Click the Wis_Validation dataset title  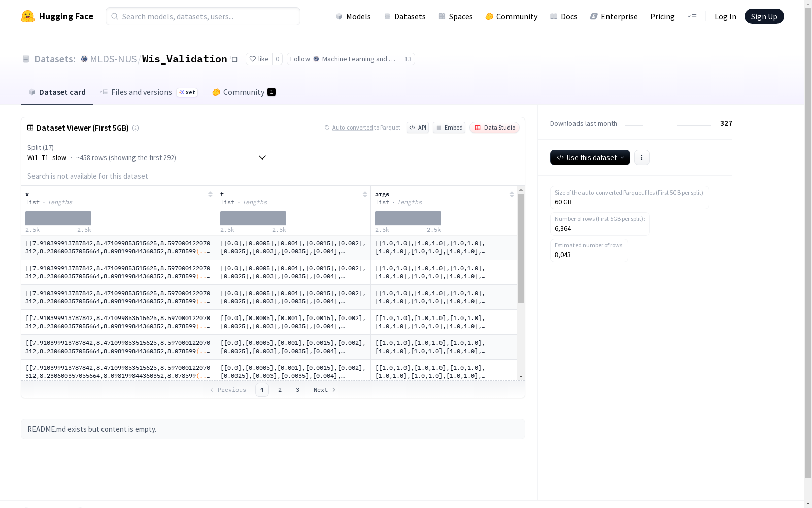pos(185,59)
